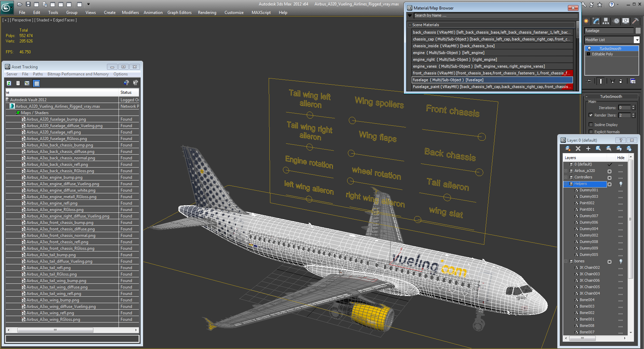Click the globe help icon in Asset Tracking
This screenshot has height=349, width=644.
click(x=126, y=83)
